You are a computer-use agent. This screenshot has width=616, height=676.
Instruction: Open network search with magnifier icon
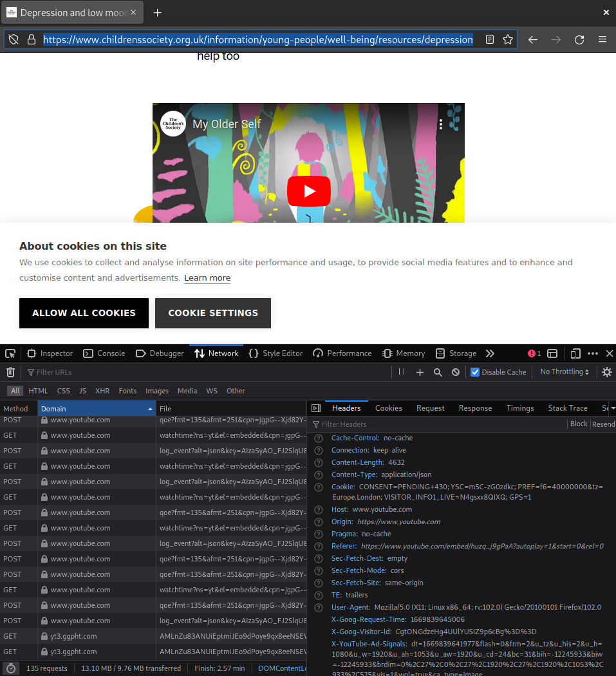point(438,372)
